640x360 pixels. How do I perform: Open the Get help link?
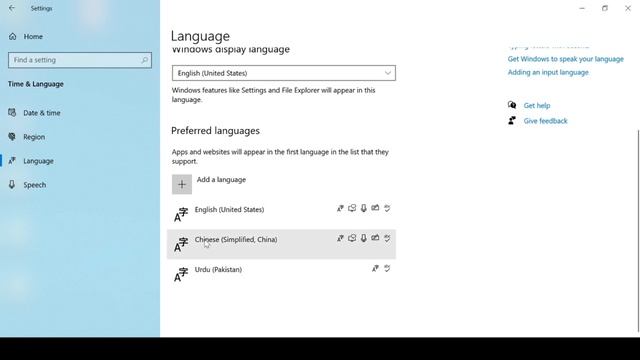(x=537, y=105)
